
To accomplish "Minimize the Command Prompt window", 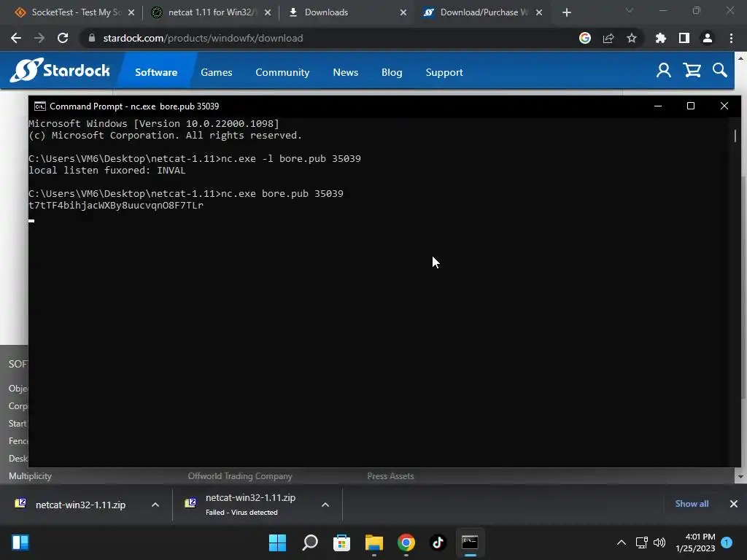I will click(x=658, y=106).
